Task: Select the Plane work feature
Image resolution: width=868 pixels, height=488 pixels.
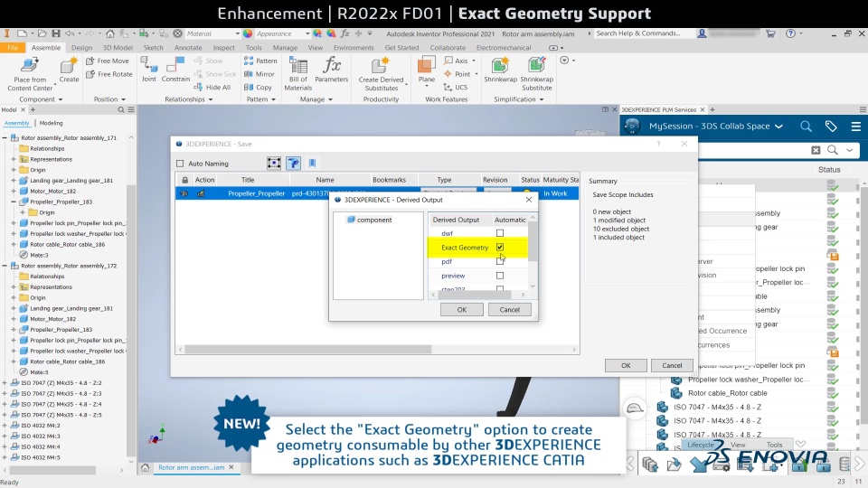Action: (x=426, y=70)
